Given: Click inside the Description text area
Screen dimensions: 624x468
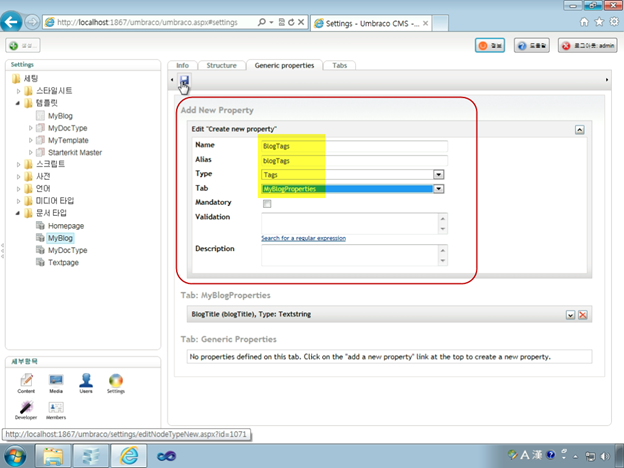Looking at the screenshot, I should 349,255.
